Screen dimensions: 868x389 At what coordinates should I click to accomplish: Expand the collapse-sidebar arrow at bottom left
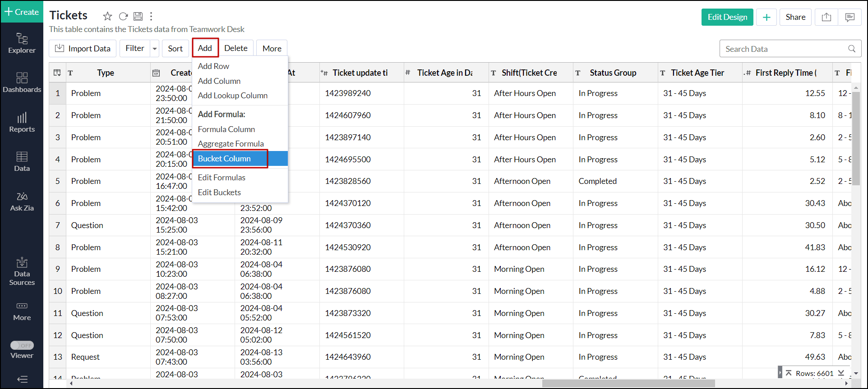point(22,379)
